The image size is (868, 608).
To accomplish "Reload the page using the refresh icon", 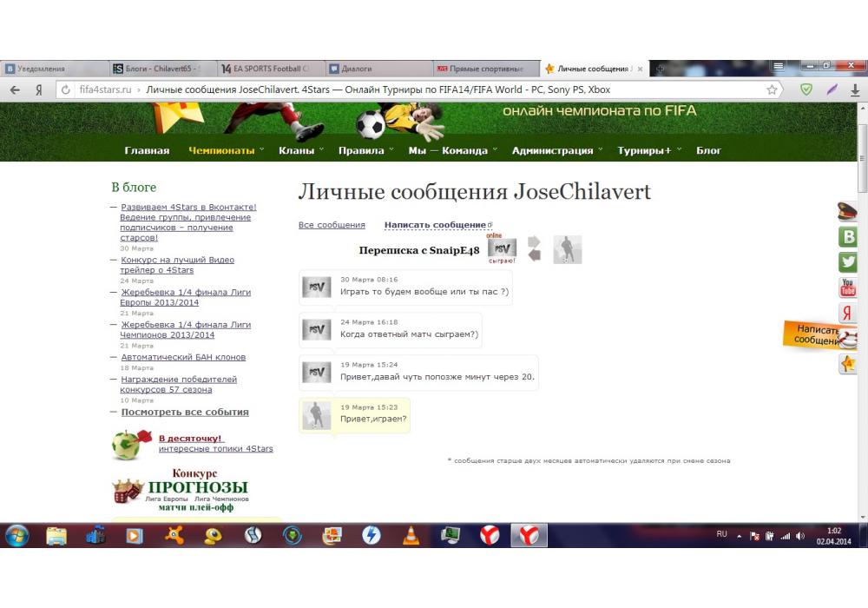I will (x=65, y=89).
